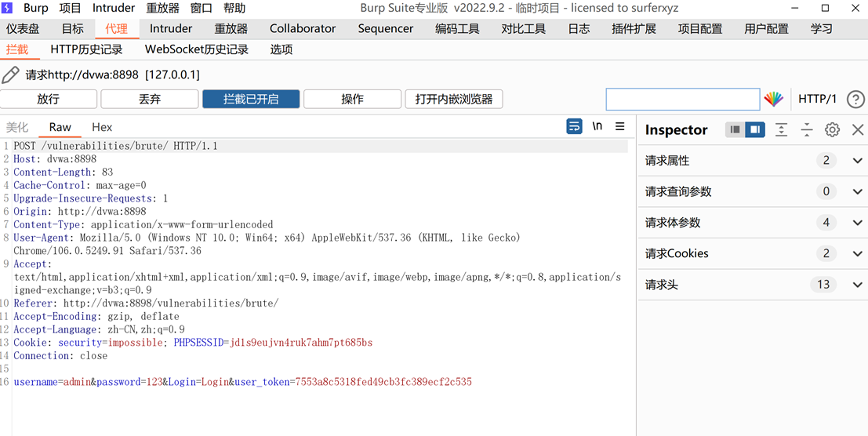Open the 日志 tab
The width and height of the screenshot is (868, 436).
[x=579, y=29]
